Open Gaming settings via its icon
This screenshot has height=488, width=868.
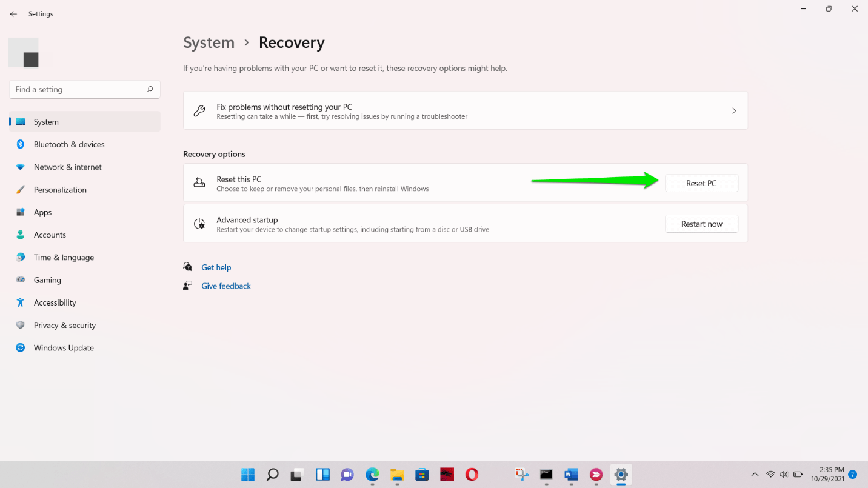pos(20,279)
